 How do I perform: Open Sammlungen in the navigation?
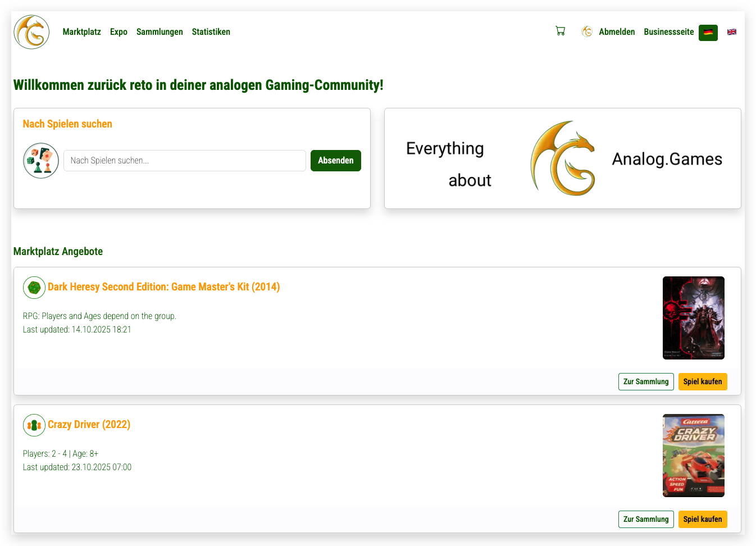160,32
